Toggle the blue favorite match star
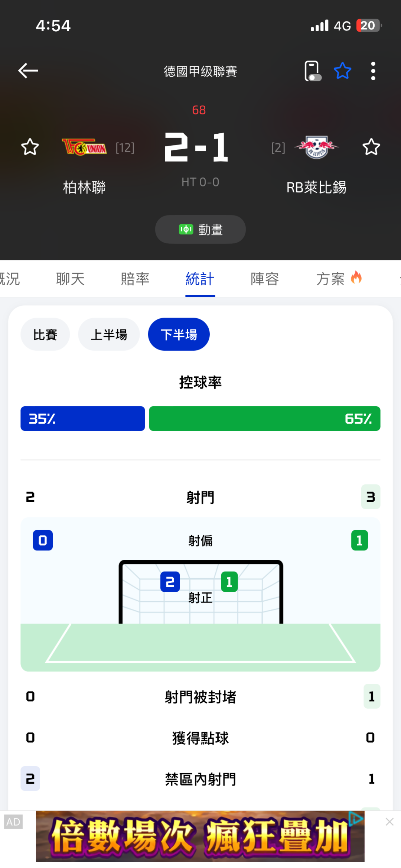This screenshot has width=401, height=868. pyautogui.click(x=342, y=71)
